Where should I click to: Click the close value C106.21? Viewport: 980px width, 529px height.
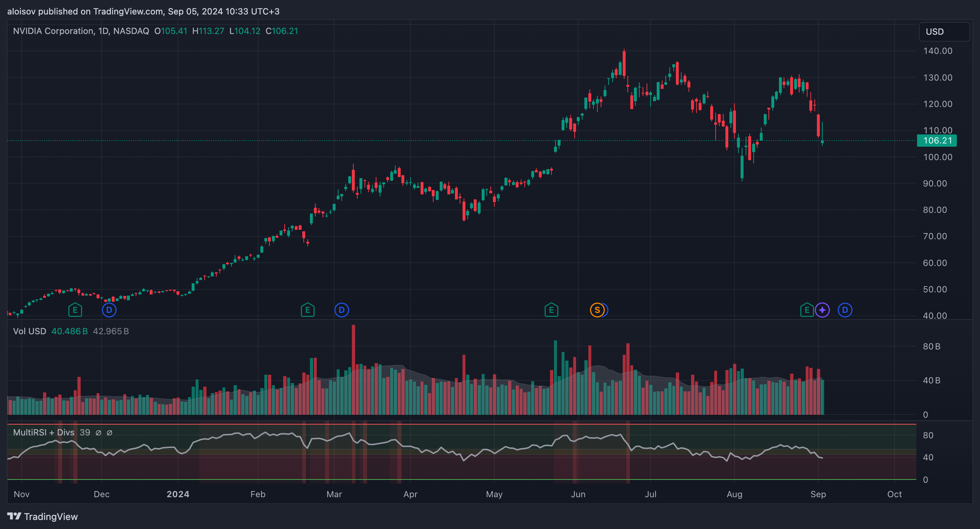282,31
